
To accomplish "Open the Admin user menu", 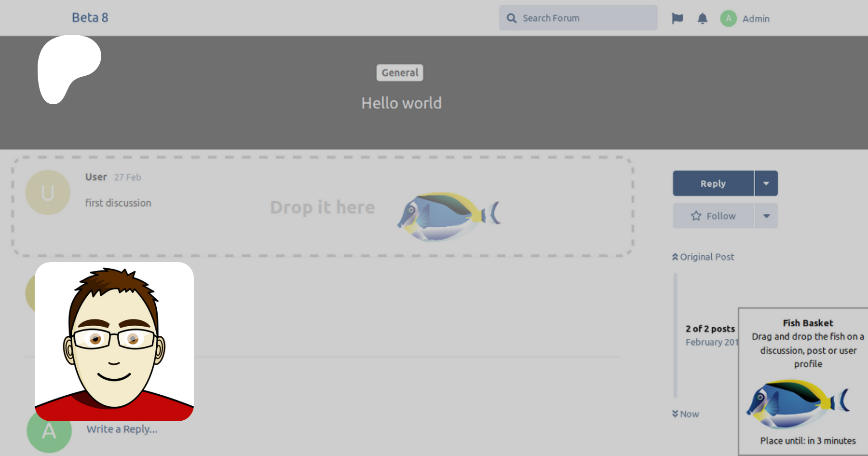I will (756, 18).
